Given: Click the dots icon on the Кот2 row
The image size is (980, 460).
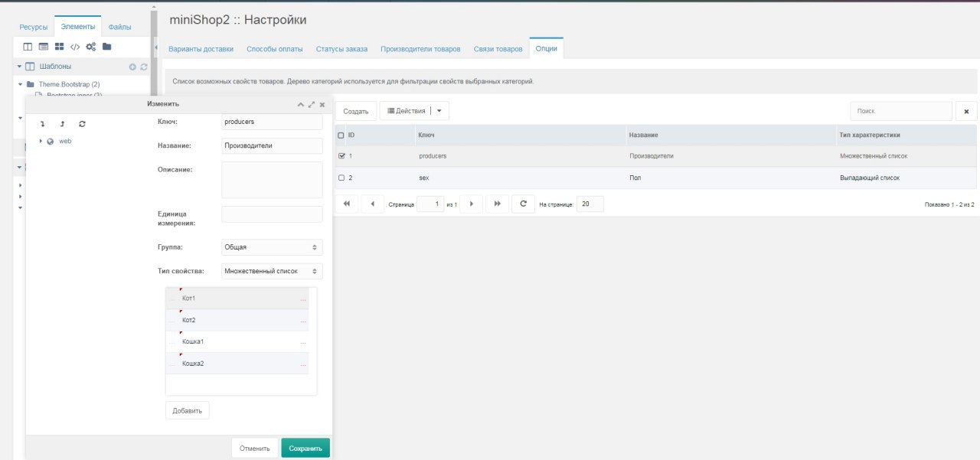Looking at the screenshot, I should click(x=303, y=320).
